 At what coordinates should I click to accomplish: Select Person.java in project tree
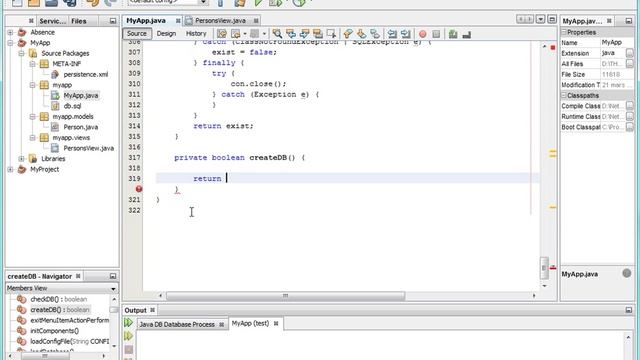[x=80, y=127]
